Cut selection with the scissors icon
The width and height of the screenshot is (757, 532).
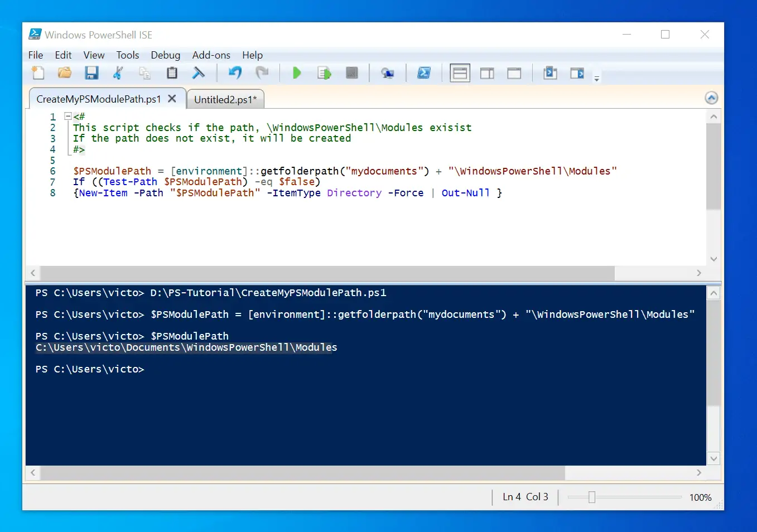click(118, 73)
